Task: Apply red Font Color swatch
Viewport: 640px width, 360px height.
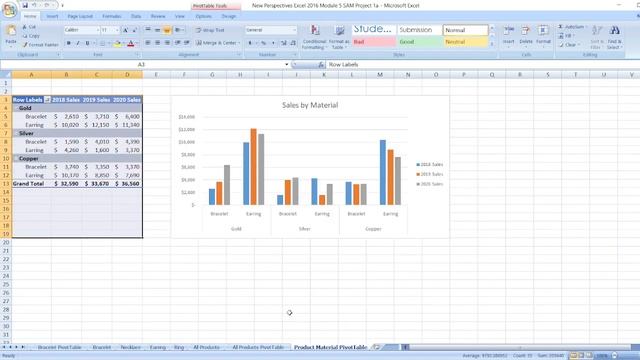Action: tap(131, 43)
